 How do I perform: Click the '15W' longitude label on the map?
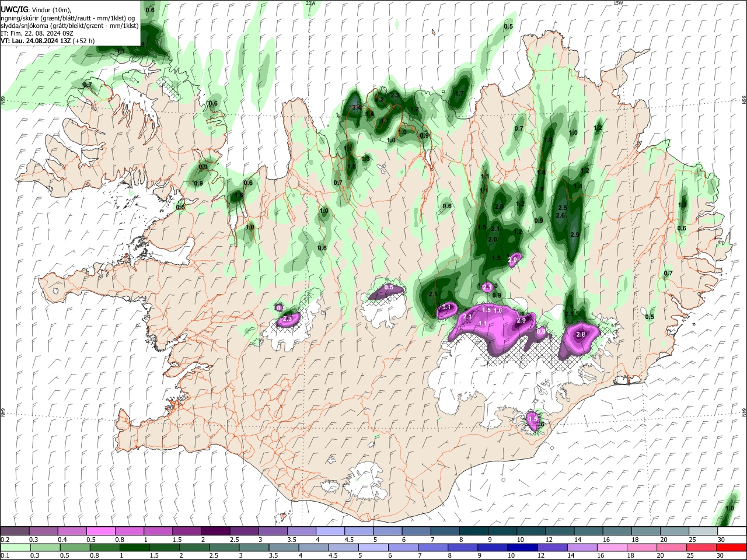(x=618, y=3)
